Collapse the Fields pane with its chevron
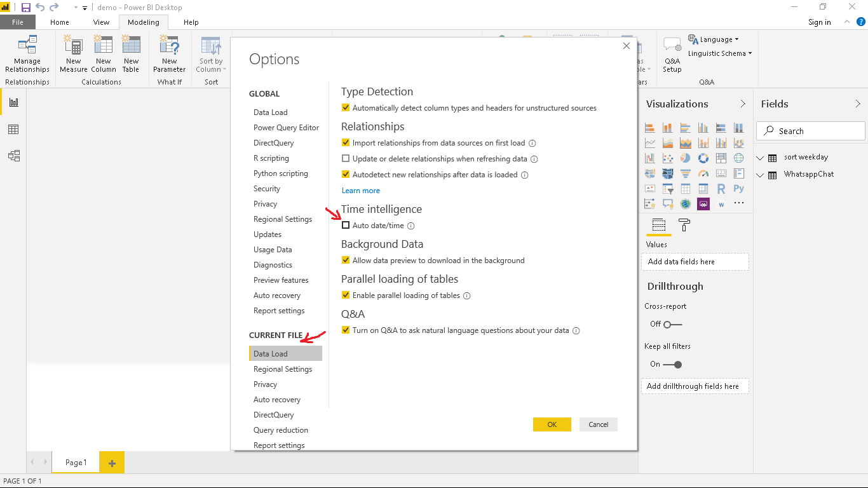The width and height of the screenshot is (868, 488). [x=858, y=104]
